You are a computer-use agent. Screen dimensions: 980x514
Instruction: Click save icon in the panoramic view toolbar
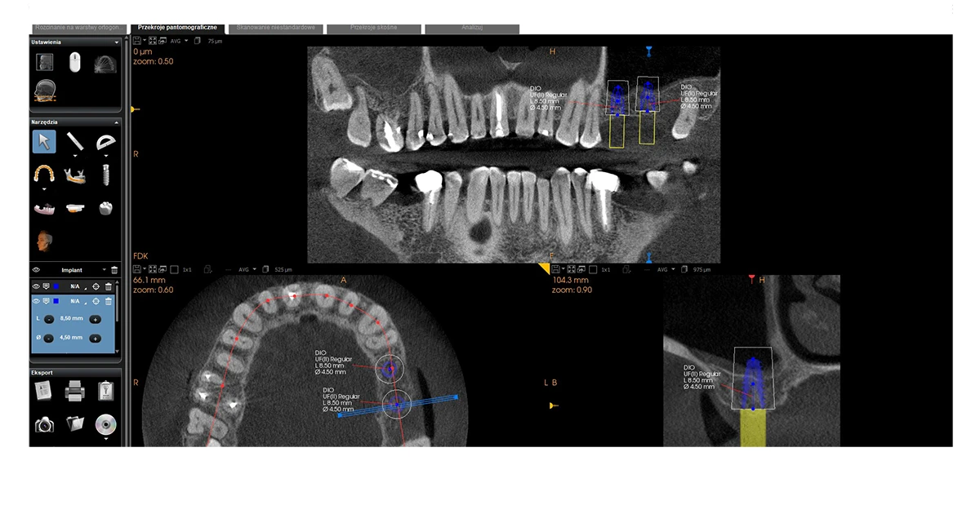tap(137, 41)
